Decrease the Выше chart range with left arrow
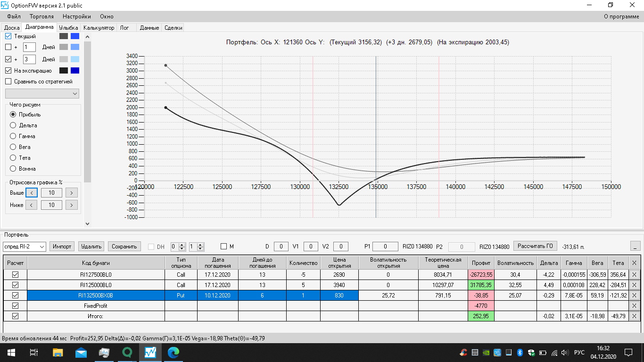This screenshot has width=644, height=362. (31, 192)
